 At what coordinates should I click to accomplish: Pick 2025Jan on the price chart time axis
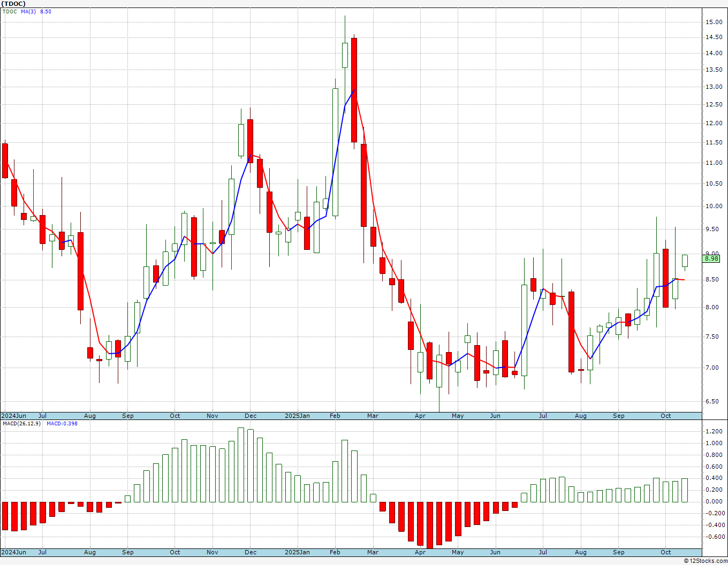coord(297,416)
